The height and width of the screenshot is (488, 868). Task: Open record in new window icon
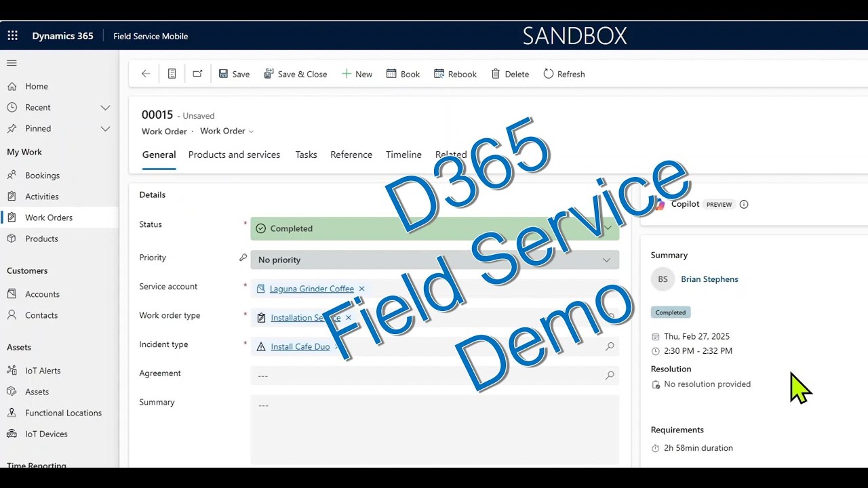coord(197,74)
